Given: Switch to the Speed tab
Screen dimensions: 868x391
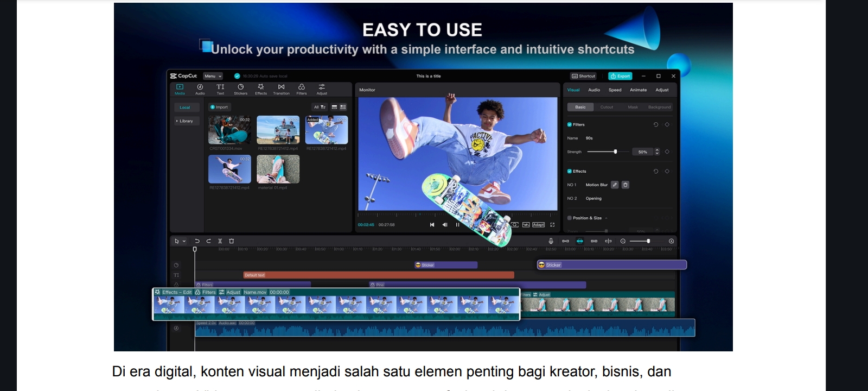Looking at the screenshot, I should (615, 90).
